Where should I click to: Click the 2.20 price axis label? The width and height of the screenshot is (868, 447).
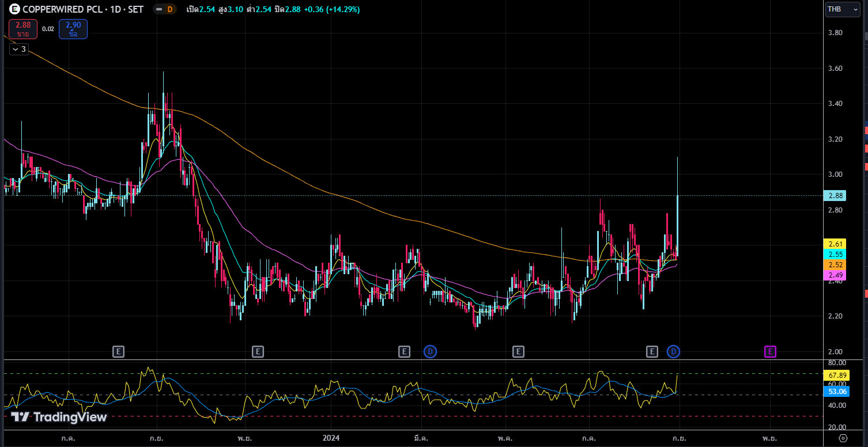[x=836, y=316]
